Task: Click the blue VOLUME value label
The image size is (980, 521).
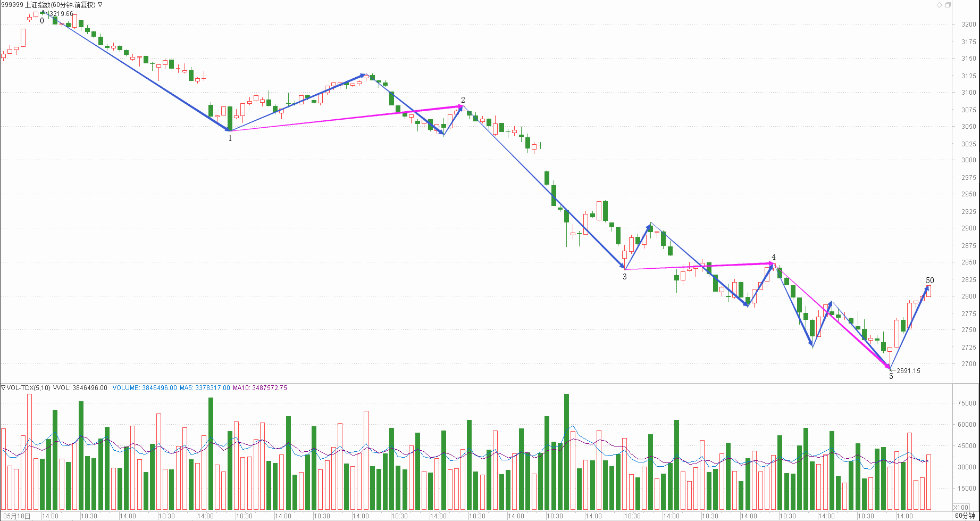Action: pos(144,388)
